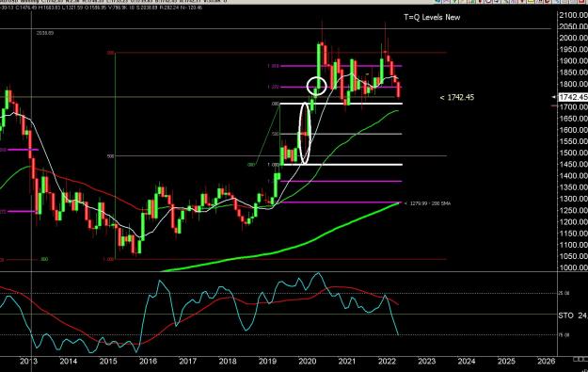Viewport: 588px width, 372px height.
Task: Click the 1300.00 price axis label
Action: point(573,199)
